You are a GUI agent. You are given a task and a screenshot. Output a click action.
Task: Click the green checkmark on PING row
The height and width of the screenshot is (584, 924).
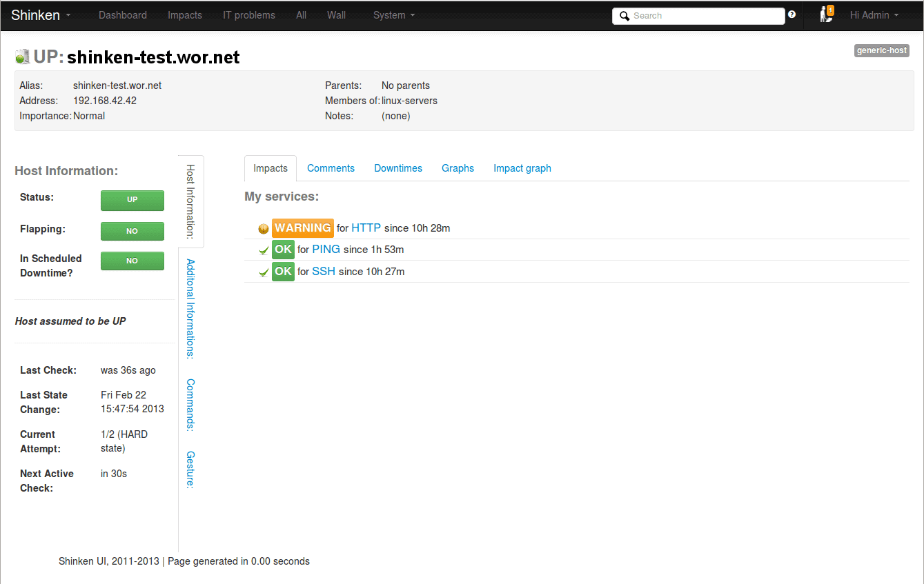pyautogui.click(x=264, y=251)
